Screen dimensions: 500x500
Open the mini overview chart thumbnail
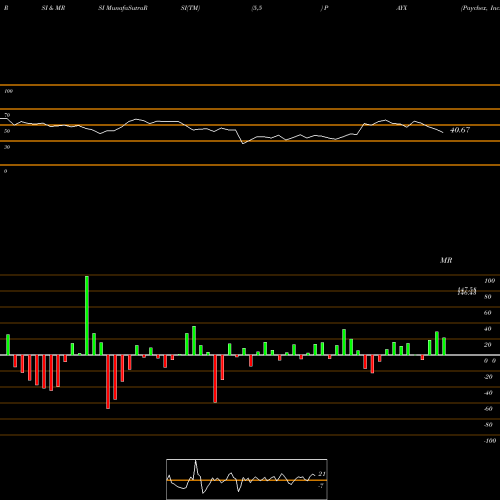[247, 479]
